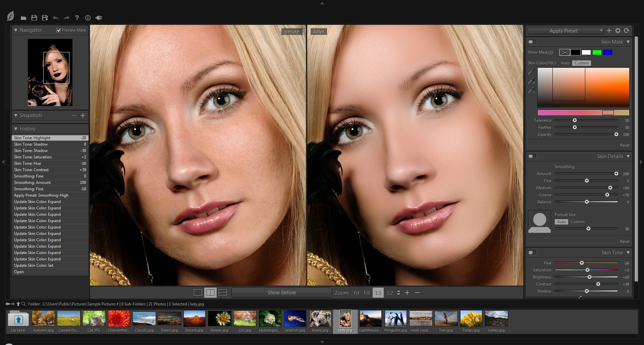Screen dimensions: 644x345
Task: Show the mask in green
Action: click(597, 52)
